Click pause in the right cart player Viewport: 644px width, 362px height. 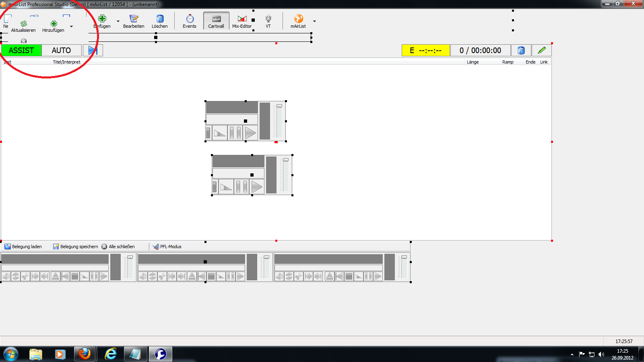pos(368,276)
